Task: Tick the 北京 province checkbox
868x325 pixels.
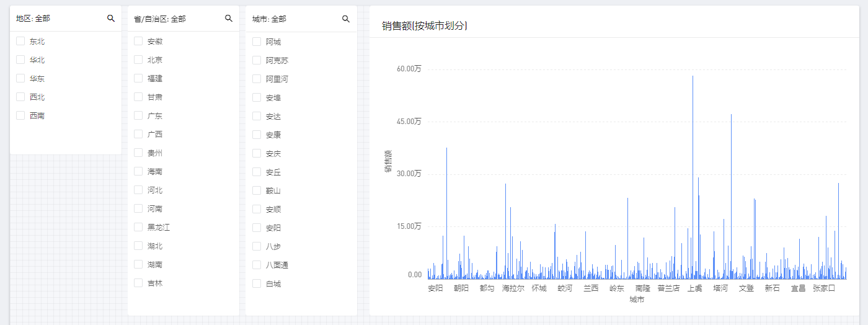Action: click(x=138, y=60)
